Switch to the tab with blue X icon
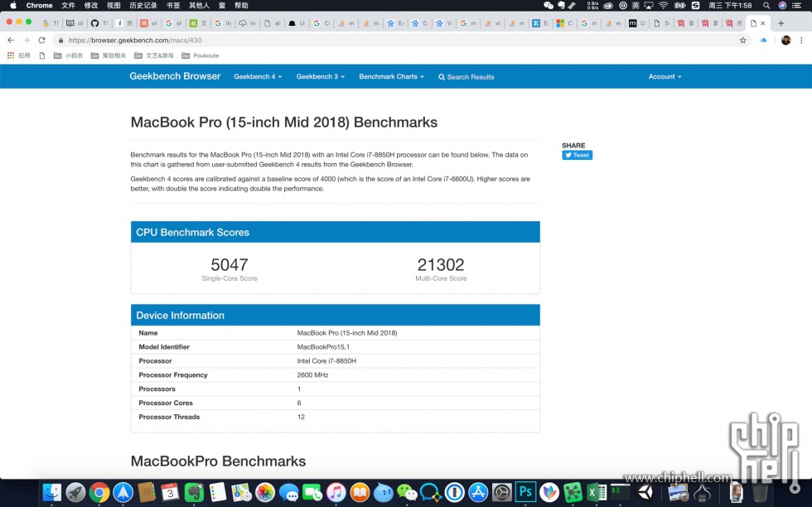This screenshot has width=812, height=507. [541, 23]
